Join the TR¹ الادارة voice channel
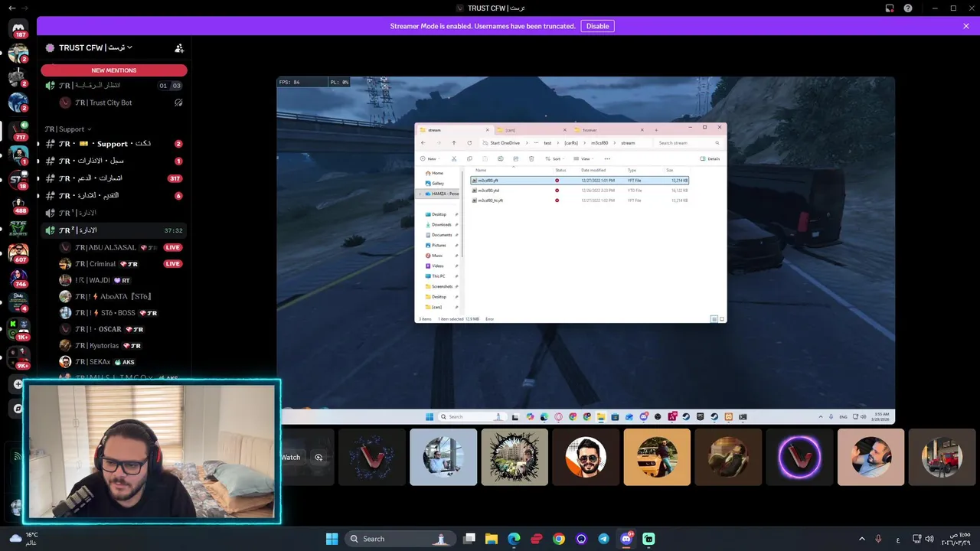The width and height of the screenshot is (980, 551). [x=114, y=213]
